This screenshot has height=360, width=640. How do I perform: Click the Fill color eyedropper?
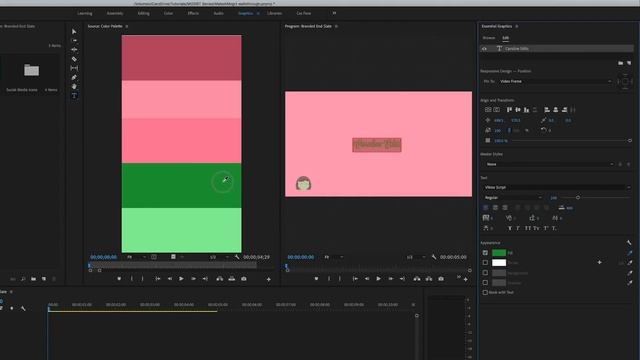pyautogui.click(x=629, y=253)
